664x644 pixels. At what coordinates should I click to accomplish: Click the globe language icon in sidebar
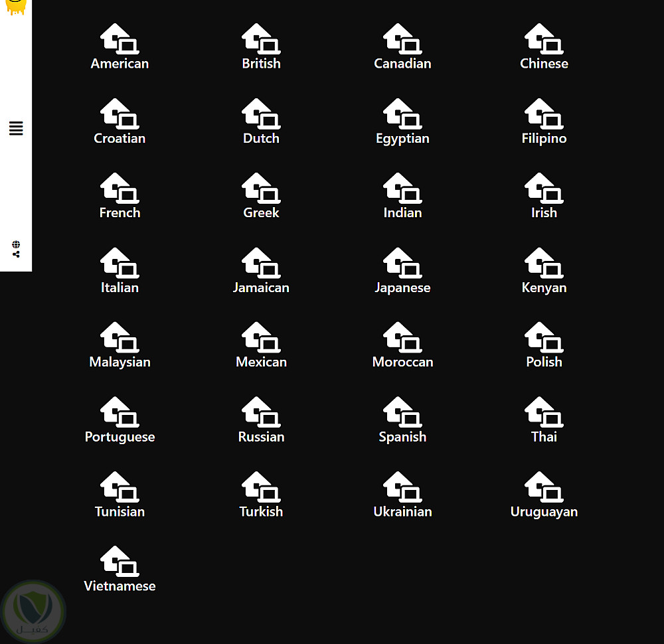tap(16, 244)
